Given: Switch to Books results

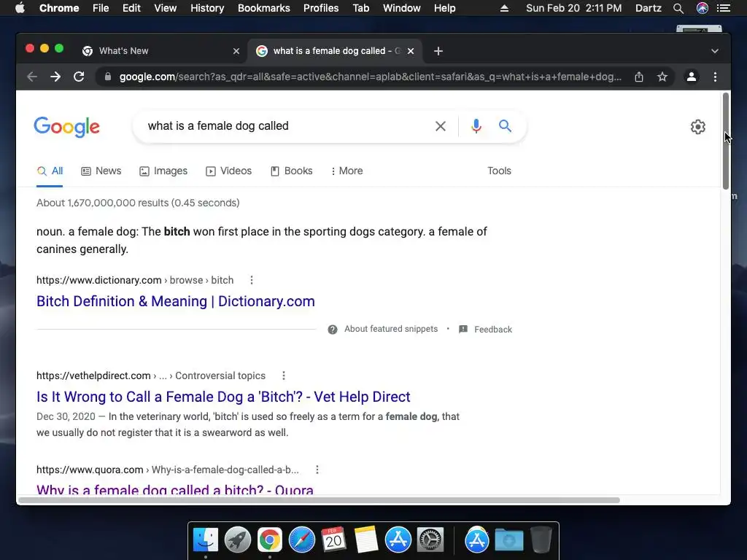Looking at the screenshot, I should pos(292,171).
